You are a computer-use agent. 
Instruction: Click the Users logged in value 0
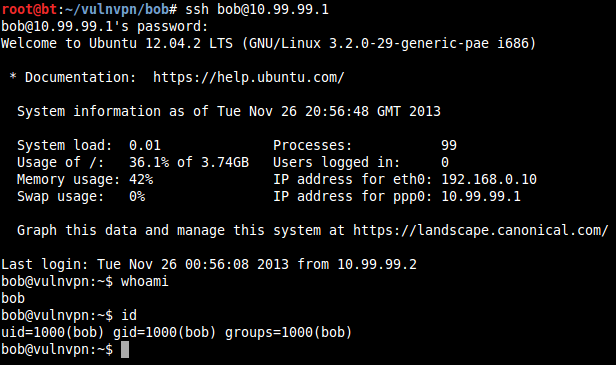pos(445,162)
